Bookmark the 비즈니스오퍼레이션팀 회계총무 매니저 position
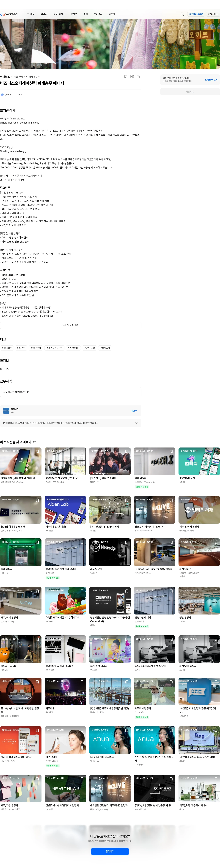Image resolution: width=220 pixels, height=868 pixels. point(126,77)
